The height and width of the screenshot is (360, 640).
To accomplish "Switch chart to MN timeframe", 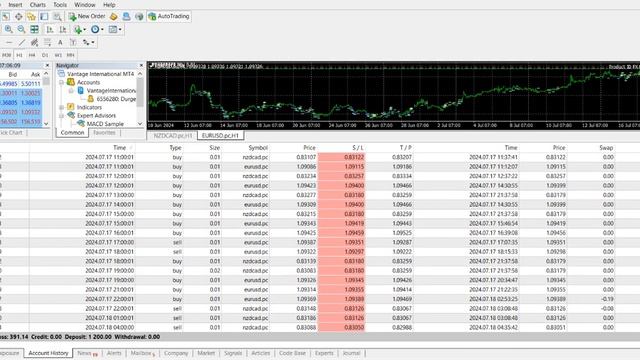I will [x=71, y=55].
